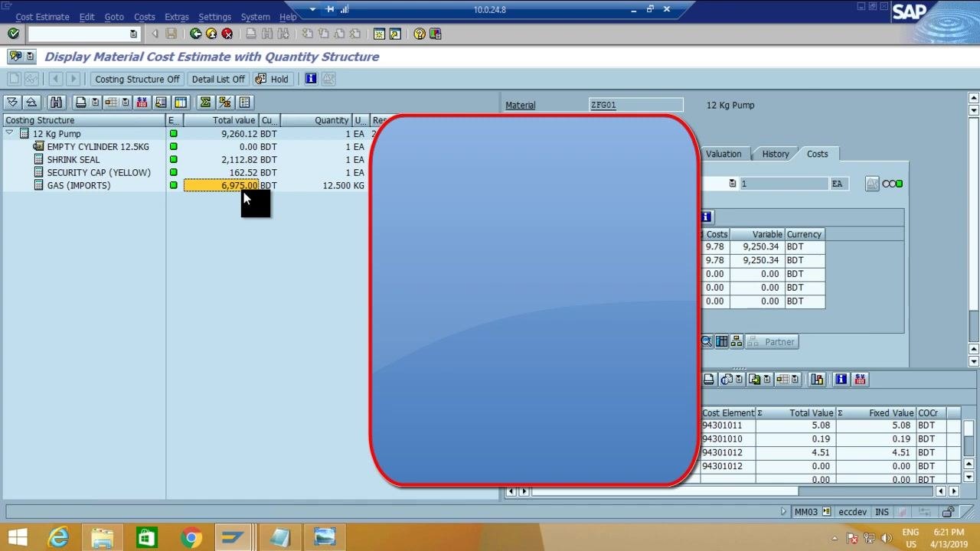
Task: Click the Sum sigma icon in tree toolbar
Action: pyautogui.click(x=205, y=103)
